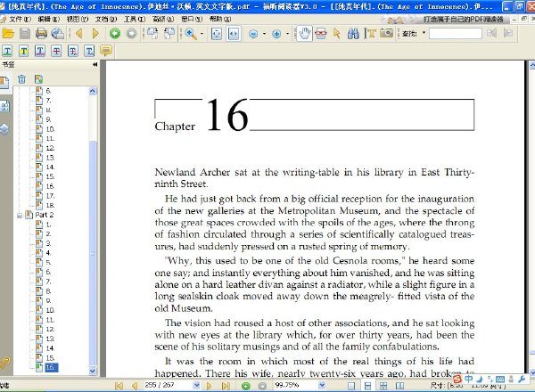Jump to last page in status bar

(x=226, y=386)
